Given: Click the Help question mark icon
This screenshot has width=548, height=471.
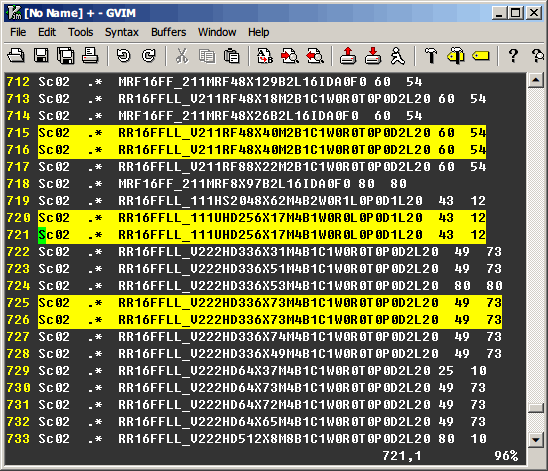Looking at the screenshot, I should pyautogui.click(x=513, y=56).
